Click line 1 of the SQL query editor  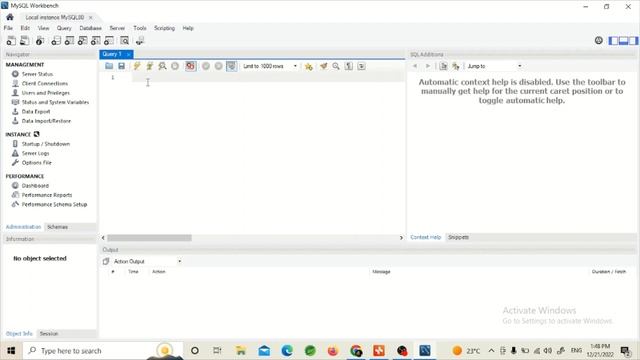pos(268,78)
